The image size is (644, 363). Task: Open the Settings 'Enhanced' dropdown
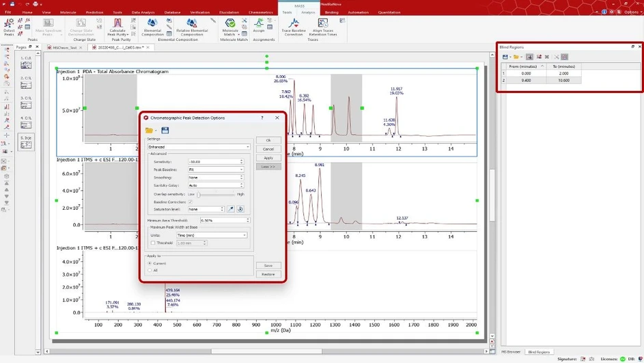[199, 147]
